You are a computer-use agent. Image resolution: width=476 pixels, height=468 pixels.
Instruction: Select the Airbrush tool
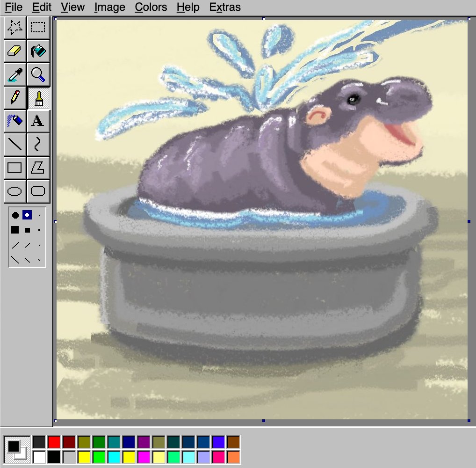click(14, 121)
